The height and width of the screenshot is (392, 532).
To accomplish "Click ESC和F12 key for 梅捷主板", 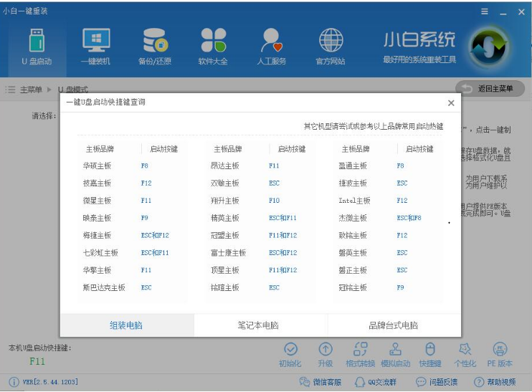I will [155, 235].
